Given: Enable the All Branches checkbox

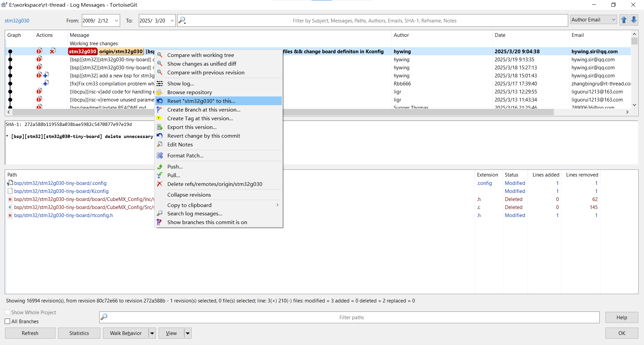Looking at the screenshot, I should coord(8,321).
